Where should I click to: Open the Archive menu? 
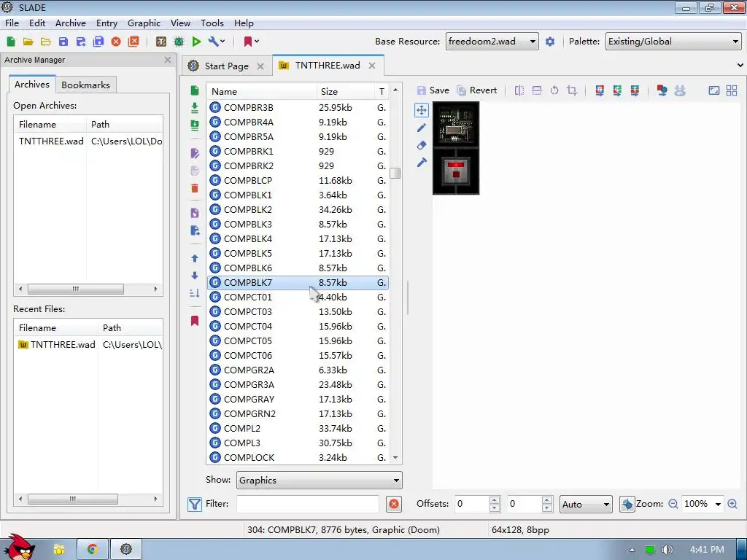[x=71, y=23]
